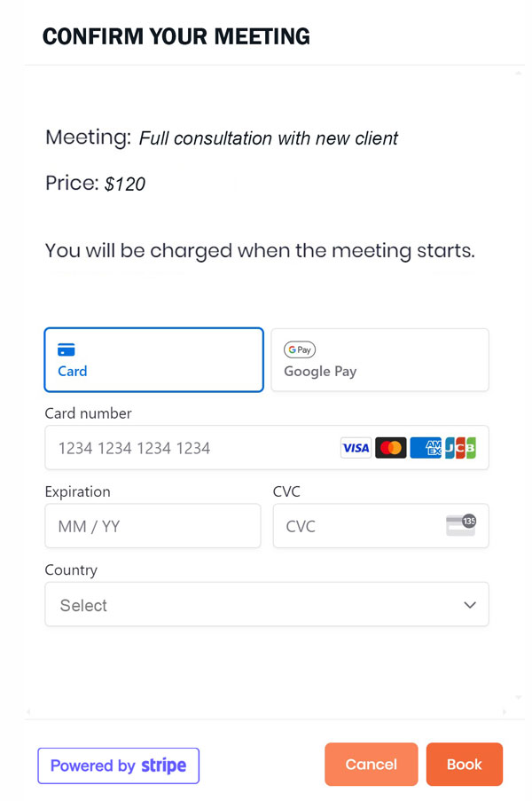
Task: Open the Powered by Stripe link
Action: pos(118,765)
